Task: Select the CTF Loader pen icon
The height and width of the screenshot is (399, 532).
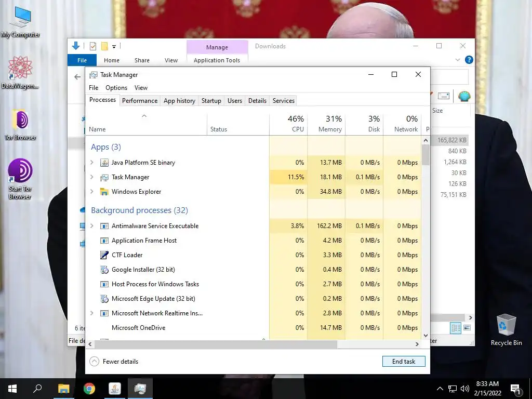Action: click(104, 255)
